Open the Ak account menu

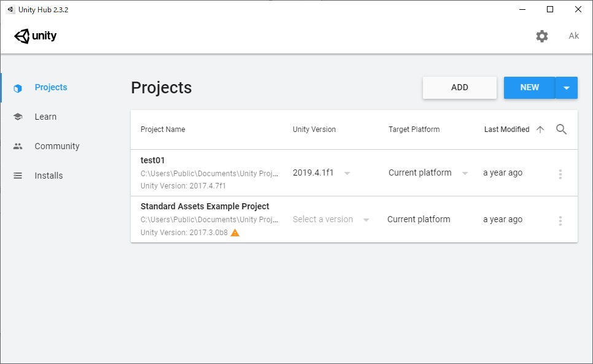click(x=574, y=36)
